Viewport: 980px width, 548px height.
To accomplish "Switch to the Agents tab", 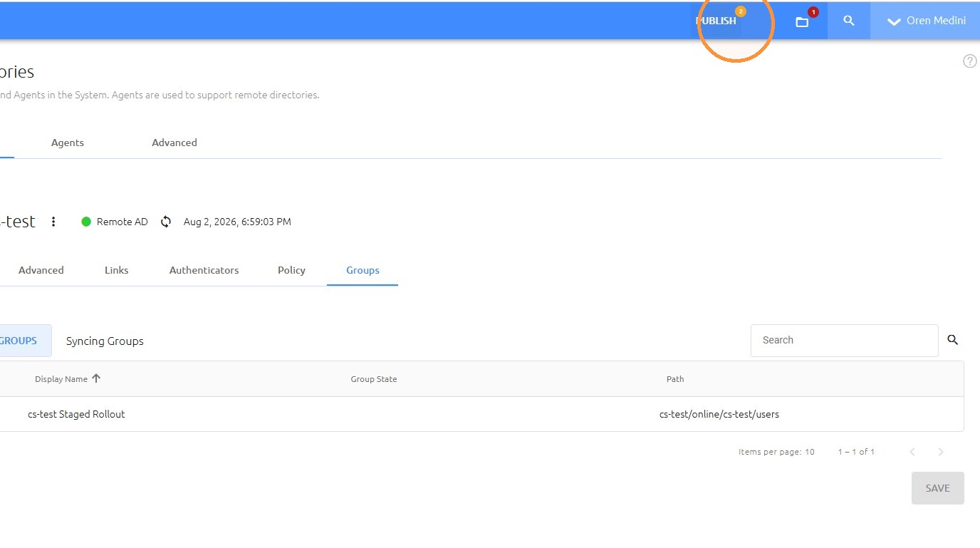I will 68,143.
